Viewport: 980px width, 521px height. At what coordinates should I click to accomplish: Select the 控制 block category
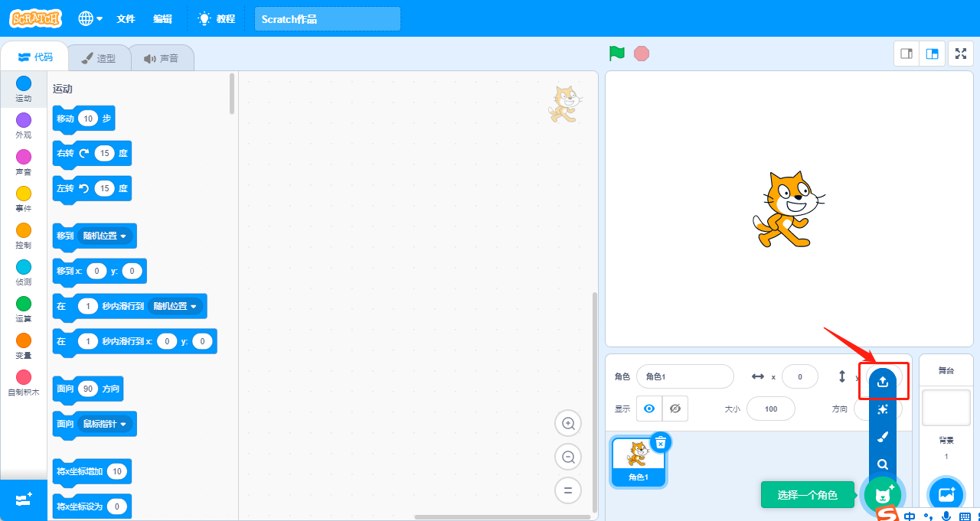[24, 237]
